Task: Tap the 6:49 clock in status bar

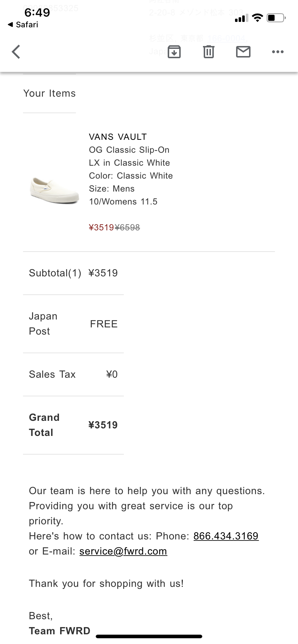Action: click(37, 13)
